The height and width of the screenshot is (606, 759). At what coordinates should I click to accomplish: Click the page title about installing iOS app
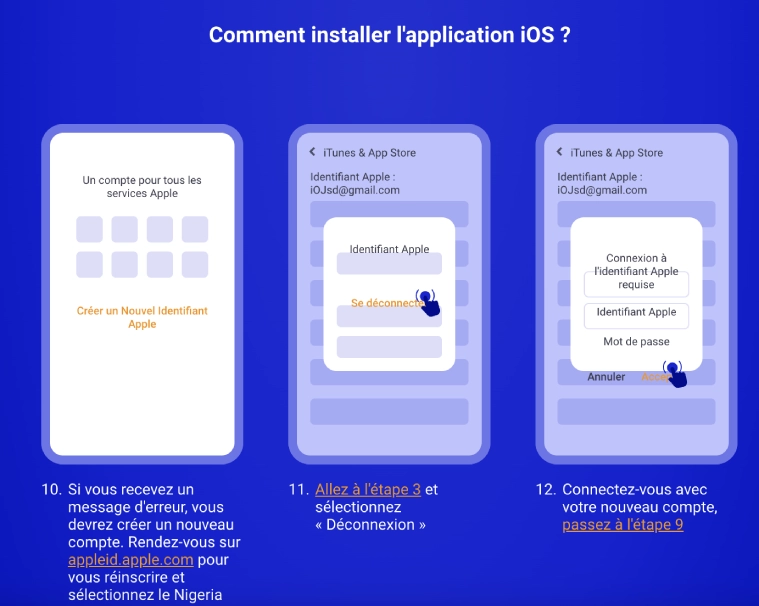(x=390, y=35)
